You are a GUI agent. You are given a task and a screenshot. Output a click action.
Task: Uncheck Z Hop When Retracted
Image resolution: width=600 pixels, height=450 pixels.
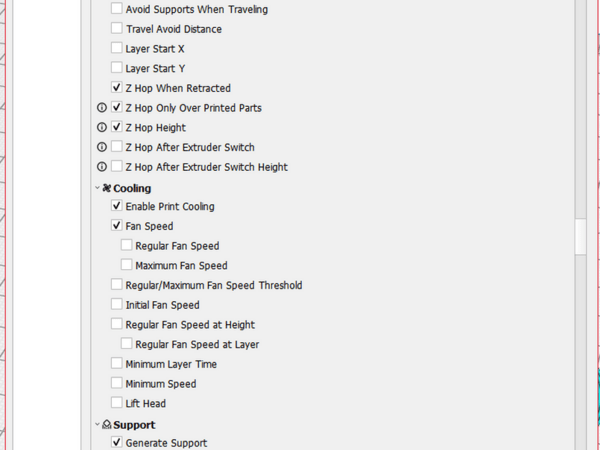point(117,88)
